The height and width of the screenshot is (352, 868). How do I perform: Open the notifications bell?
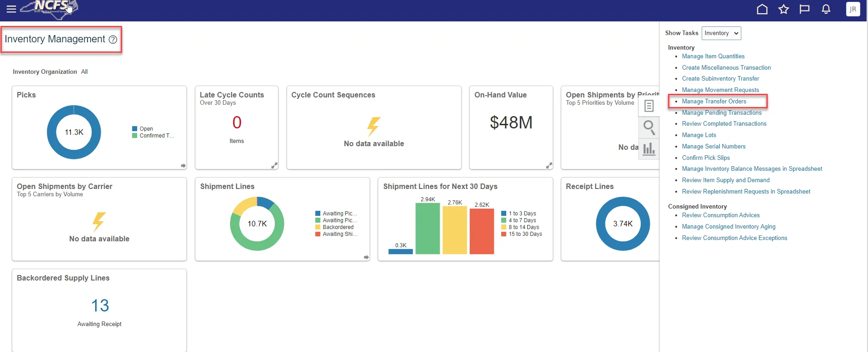coord(826,9)
